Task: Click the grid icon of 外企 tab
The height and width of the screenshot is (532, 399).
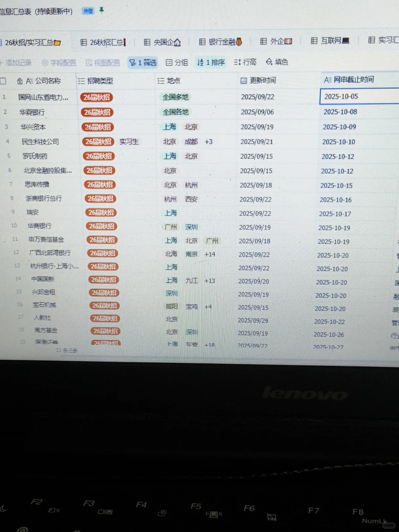Action: [263, 41]
